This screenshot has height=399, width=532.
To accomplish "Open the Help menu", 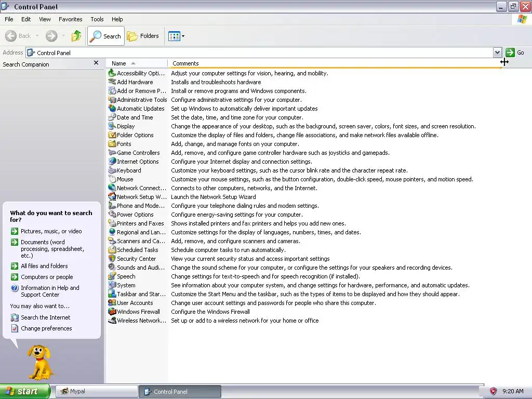I will (x=117, y=19).
